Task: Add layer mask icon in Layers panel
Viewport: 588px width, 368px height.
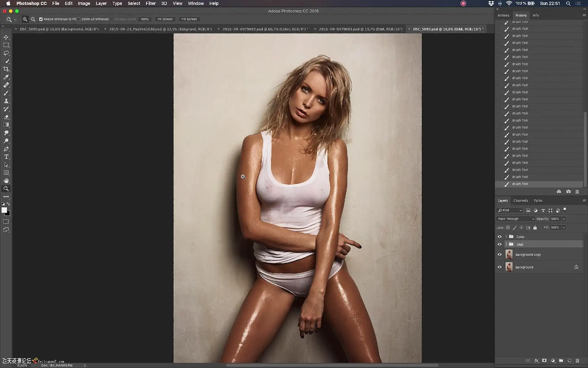Action: click(544, 361)
